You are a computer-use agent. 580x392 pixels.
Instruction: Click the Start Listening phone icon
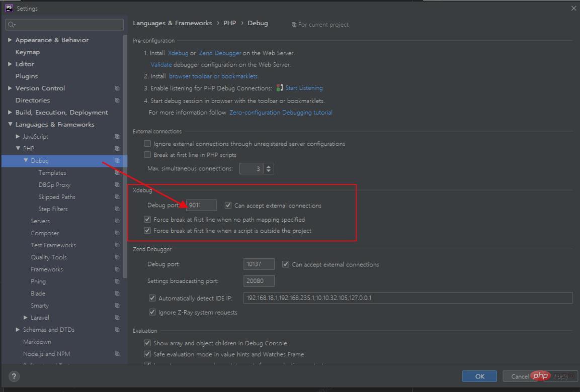coord(280,88)
